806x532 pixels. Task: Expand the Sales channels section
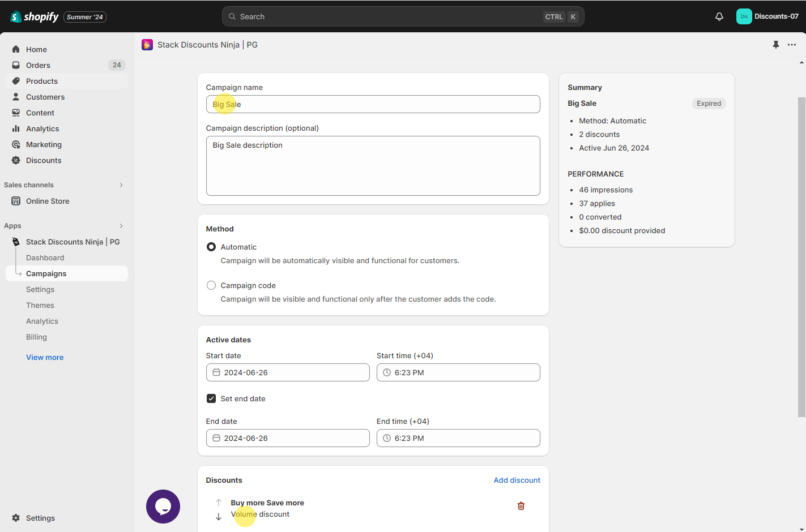coord(121,185)
